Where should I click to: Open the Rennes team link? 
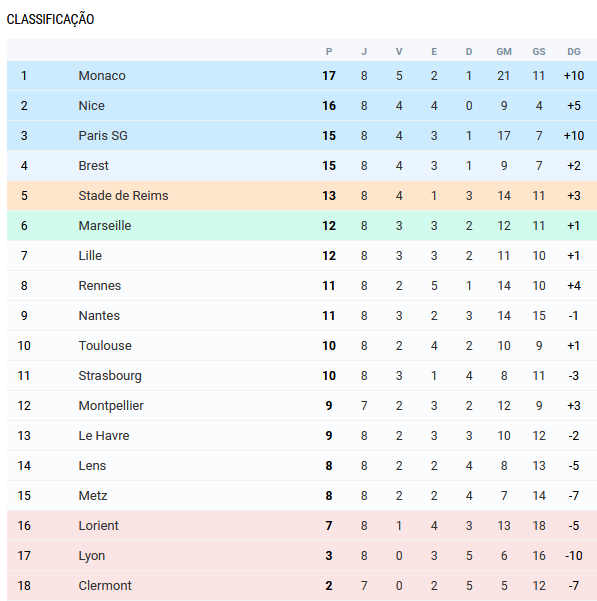click(100, 286)
